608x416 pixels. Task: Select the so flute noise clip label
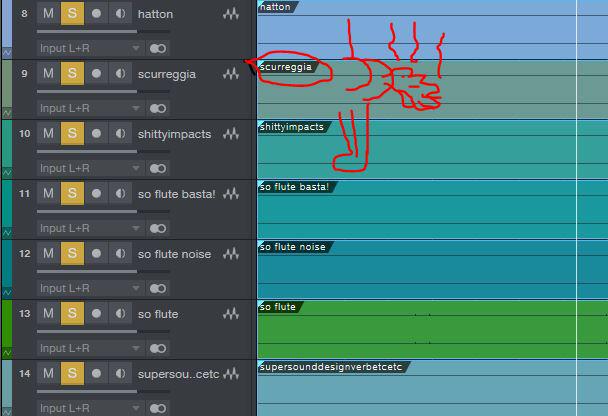point(292,247)
